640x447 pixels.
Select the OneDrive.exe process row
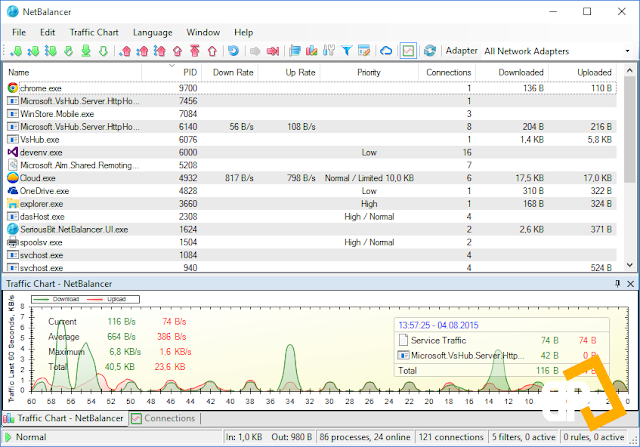(x=310, y=191)
